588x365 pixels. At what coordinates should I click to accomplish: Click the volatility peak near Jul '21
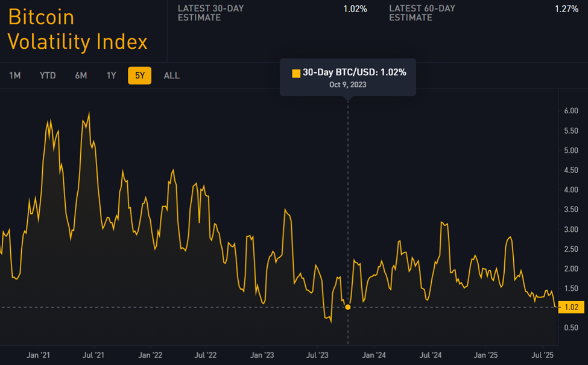(88, 113)
